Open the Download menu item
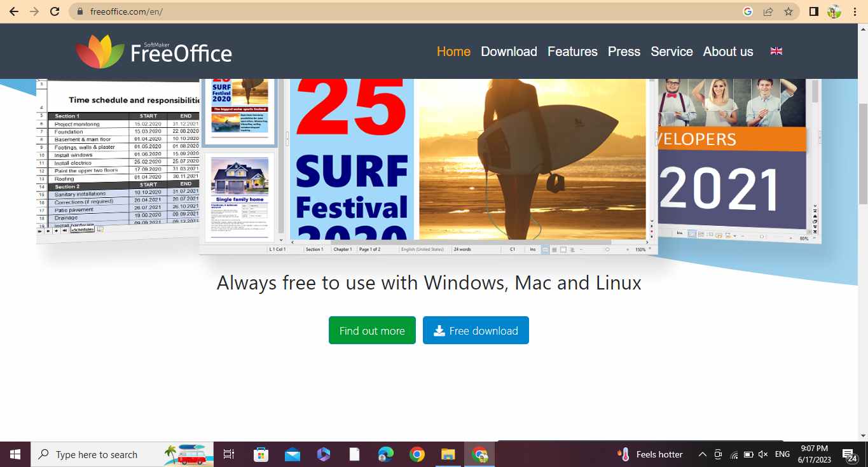The height and width of the screenshot is (467, 868). click(509, 52)
